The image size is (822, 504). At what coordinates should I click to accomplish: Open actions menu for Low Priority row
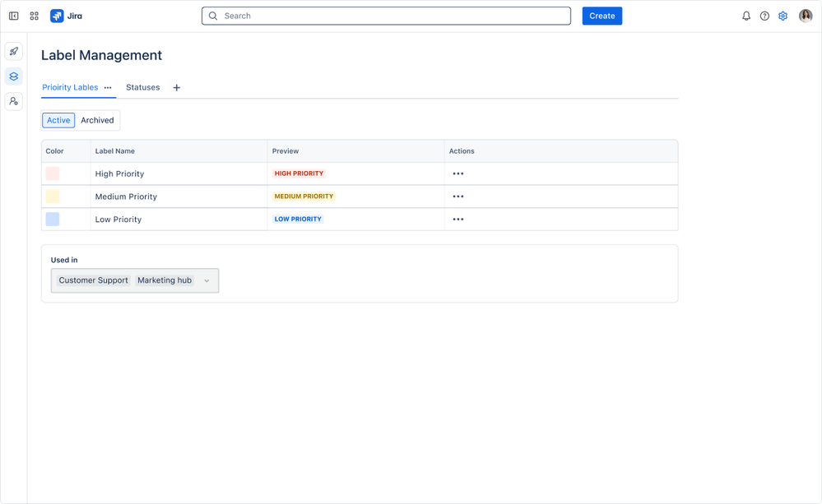coord(458,219)
